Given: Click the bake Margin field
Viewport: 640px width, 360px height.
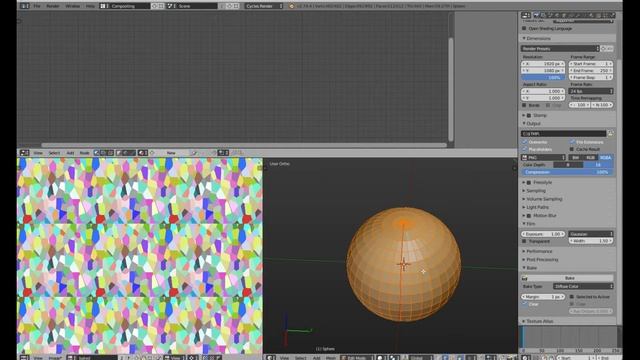Looking at the screenshot, I should point(543,297).
